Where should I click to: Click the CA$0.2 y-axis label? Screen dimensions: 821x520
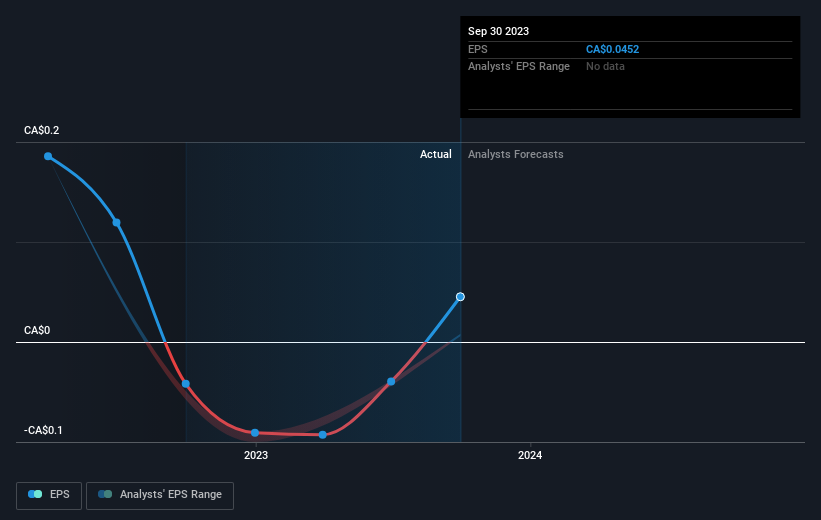[x=41, y=130]
